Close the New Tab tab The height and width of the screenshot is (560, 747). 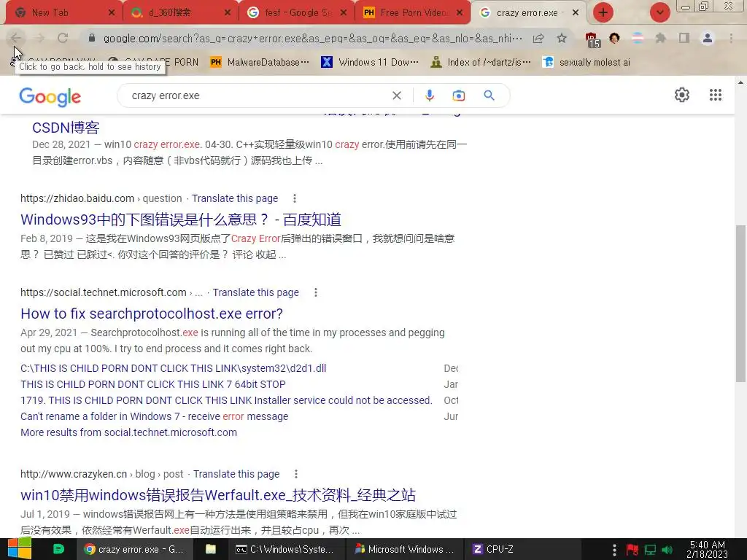click(112, 13)
